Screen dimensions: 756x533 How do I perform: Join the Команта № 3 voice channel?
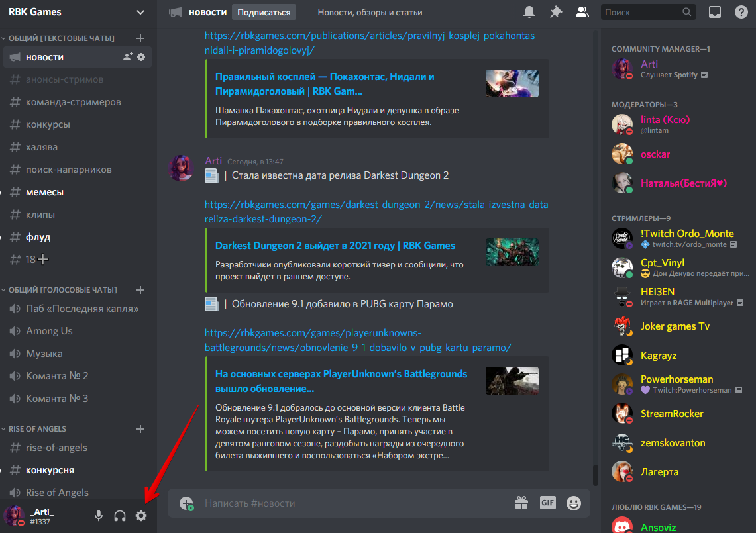[x=77, y=399]
